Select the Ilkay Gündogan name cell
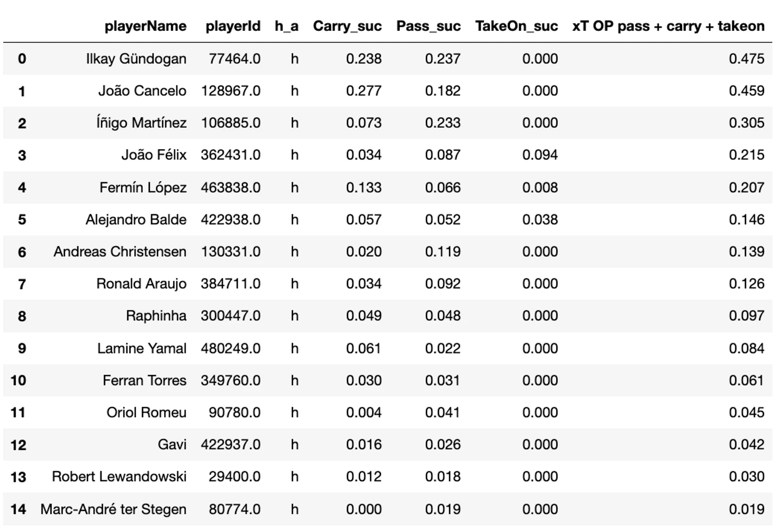The width and height of the screenshot is (778, 532). pos(136,59)
